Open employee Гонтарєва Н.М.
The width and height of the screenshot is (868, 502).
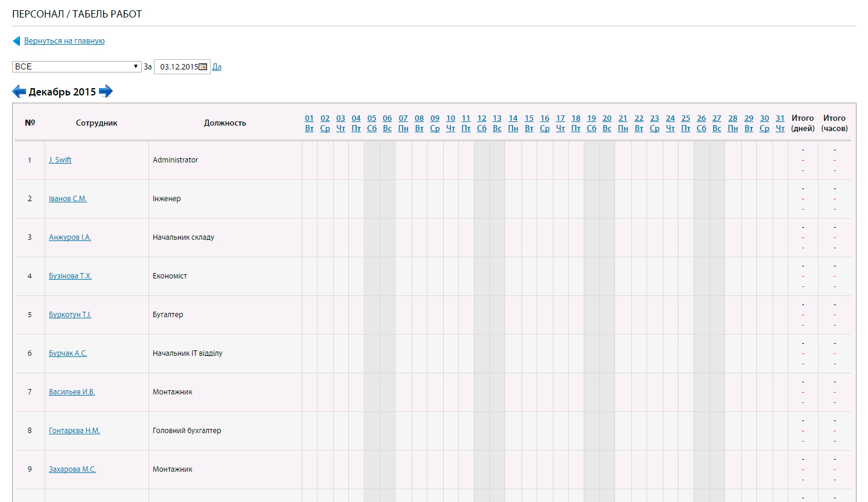[x=74, y=431]
